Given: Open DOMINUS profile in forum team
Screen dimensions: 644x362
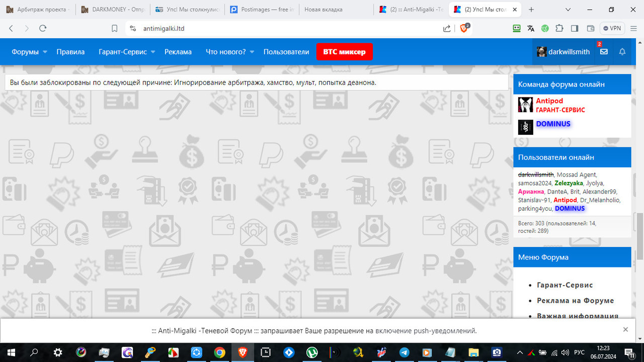Looking at the screenshot, I should coord(553,124).
